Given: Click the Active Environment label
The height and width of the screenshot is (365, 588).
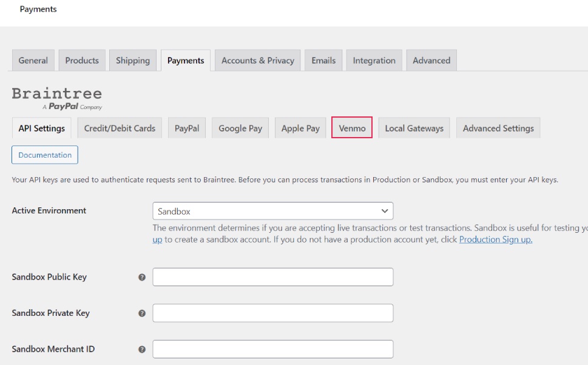Looking at the screenshot, I should click(49, 210).
